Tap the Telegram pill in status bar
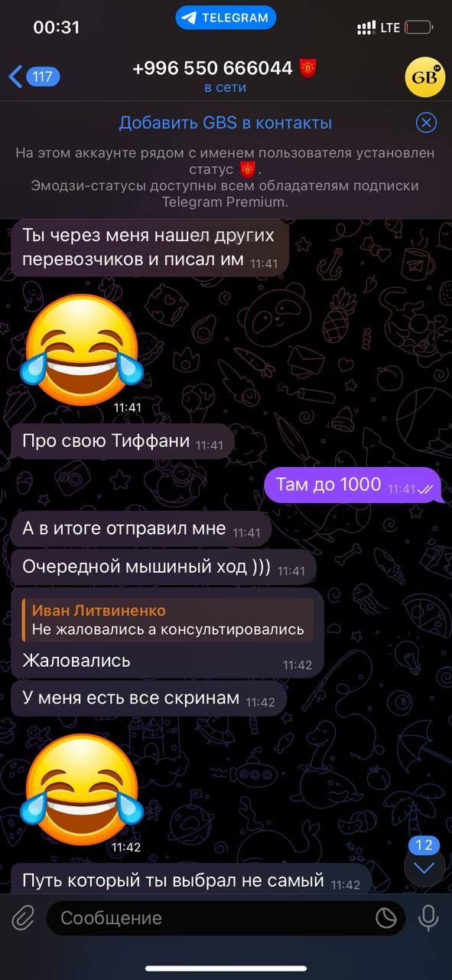Image resolution: width=452 pixels, height=980 pixels. click(x=226, y=18)
